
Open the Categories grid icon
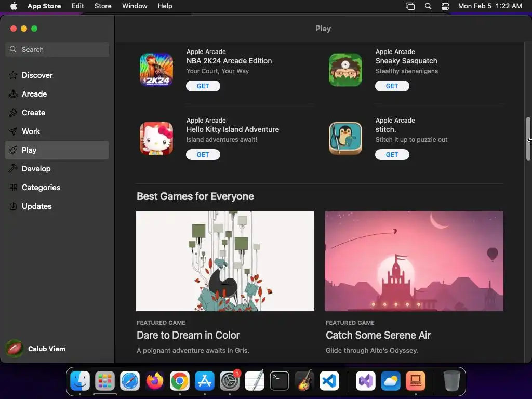coord(13,187)
